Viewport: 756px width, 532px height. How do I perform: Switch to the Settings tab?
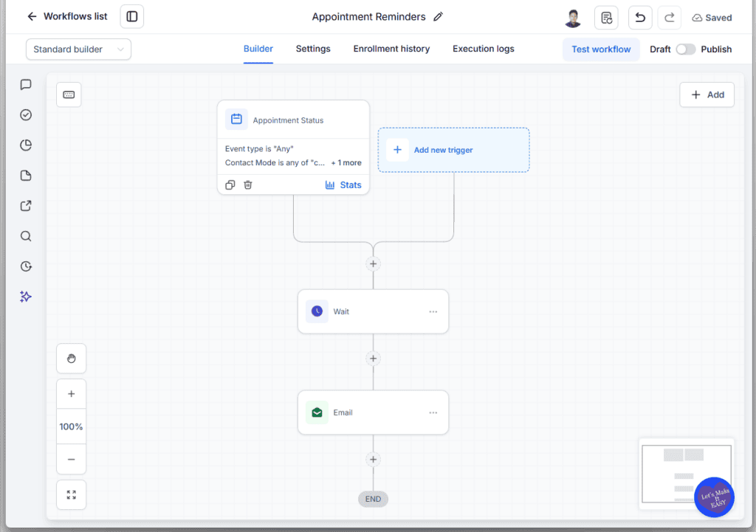click(313, 49)
